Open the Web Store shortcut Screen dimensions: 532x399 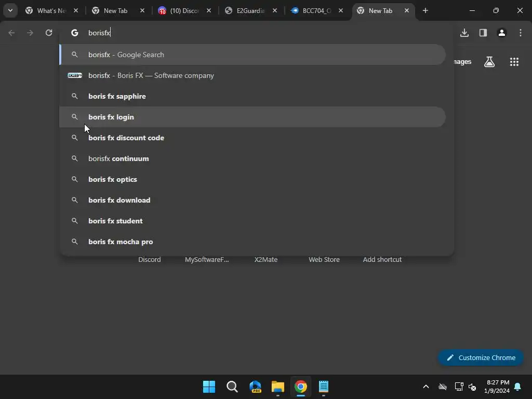pos(324,259)
